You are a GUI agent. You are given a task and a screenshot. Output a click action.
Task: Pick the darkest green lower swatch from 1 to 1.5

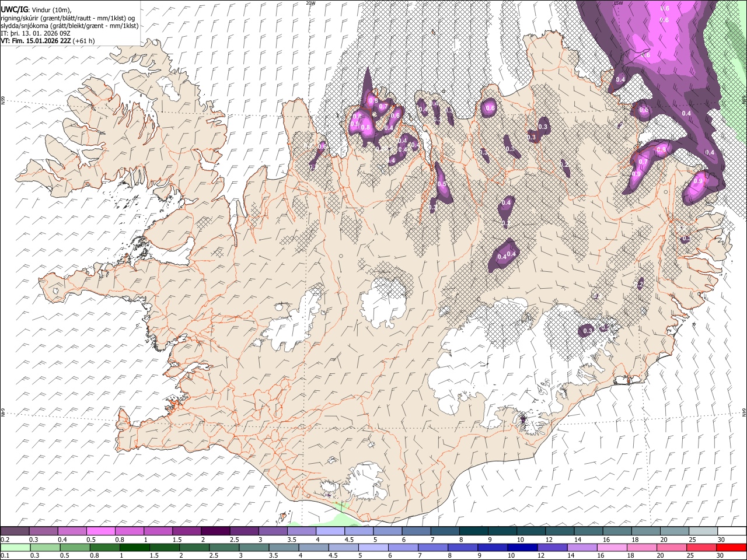pyautogui.click(x=135, y=547)
